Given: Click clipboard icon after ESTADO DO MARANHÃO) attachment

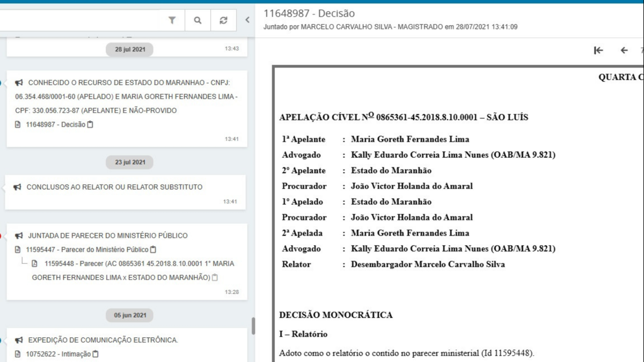Looking at the screenshot, I should (215, 277).
